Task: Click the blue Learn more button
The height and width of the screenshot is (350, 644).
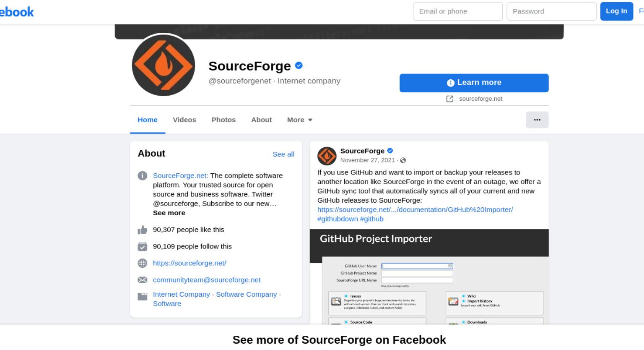Action: point(474,83)
